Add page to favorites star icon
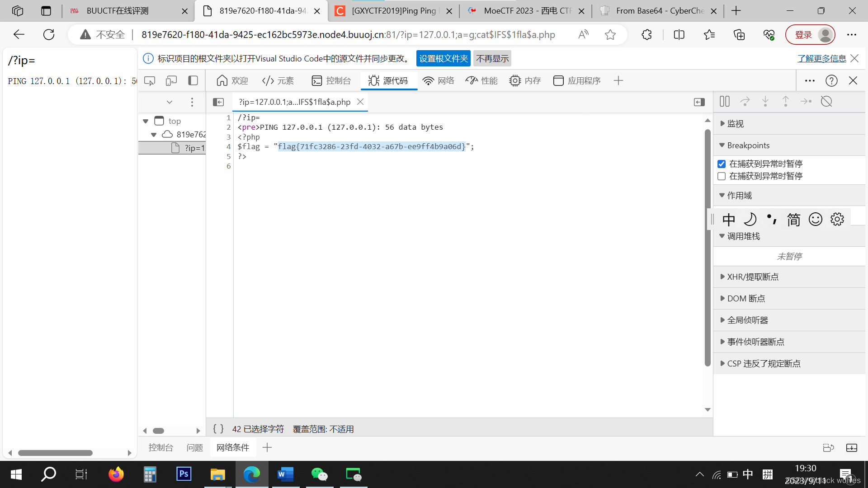The height and width of the screenshot is (488, 868). (610, 35)
